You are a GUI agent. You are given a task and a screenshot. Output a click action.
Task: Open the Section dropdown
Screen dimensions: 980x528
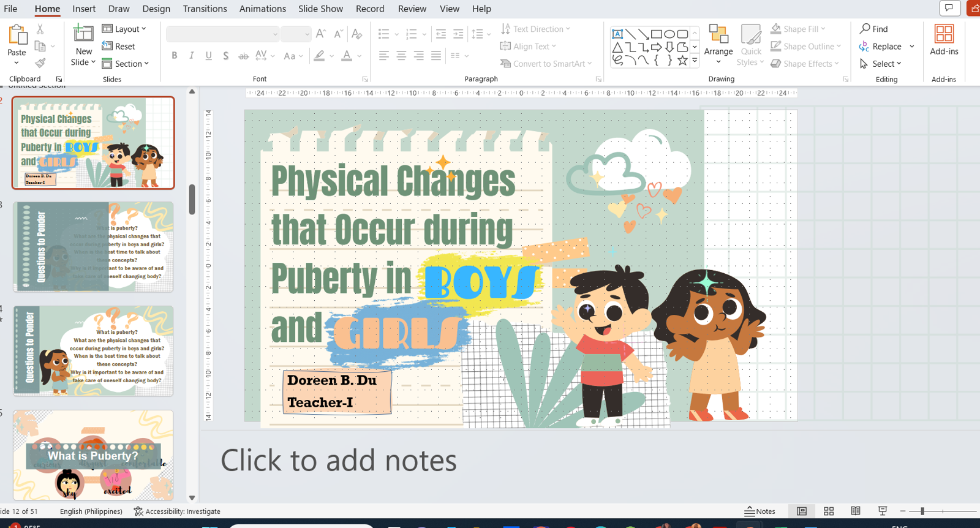click(125, 63)
